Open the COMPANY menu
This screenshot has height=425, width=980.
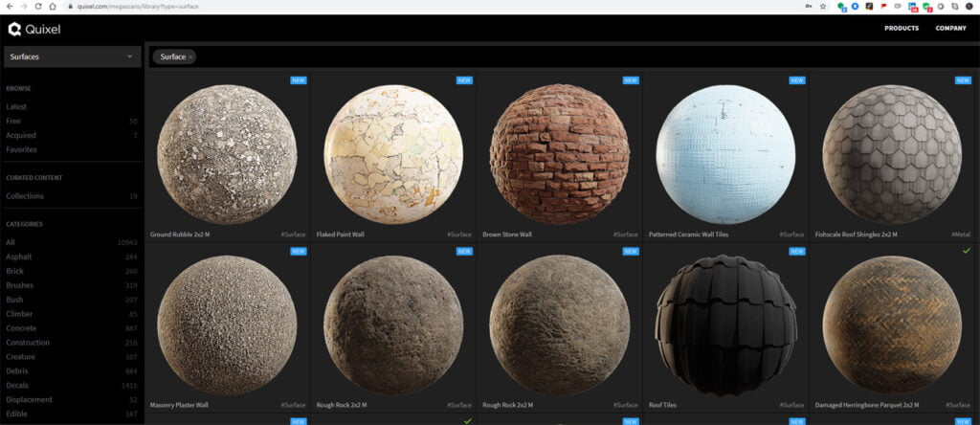pos(950,28)
